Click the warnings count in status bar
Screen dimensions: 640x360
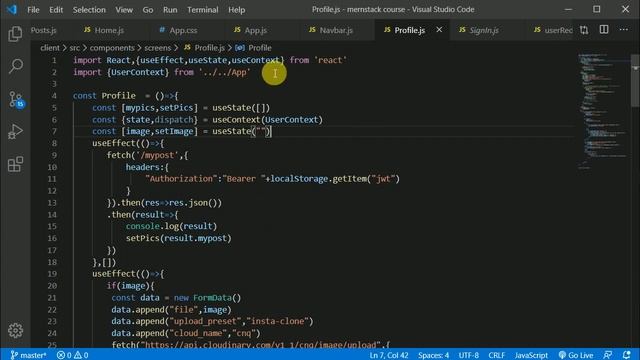tap(81, 355)
